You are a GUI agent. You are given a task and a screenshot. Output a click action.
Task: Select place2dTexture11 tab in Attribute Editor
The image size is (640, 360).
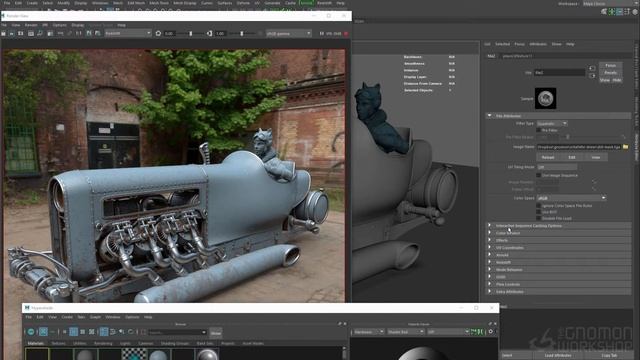coord(517,56)
